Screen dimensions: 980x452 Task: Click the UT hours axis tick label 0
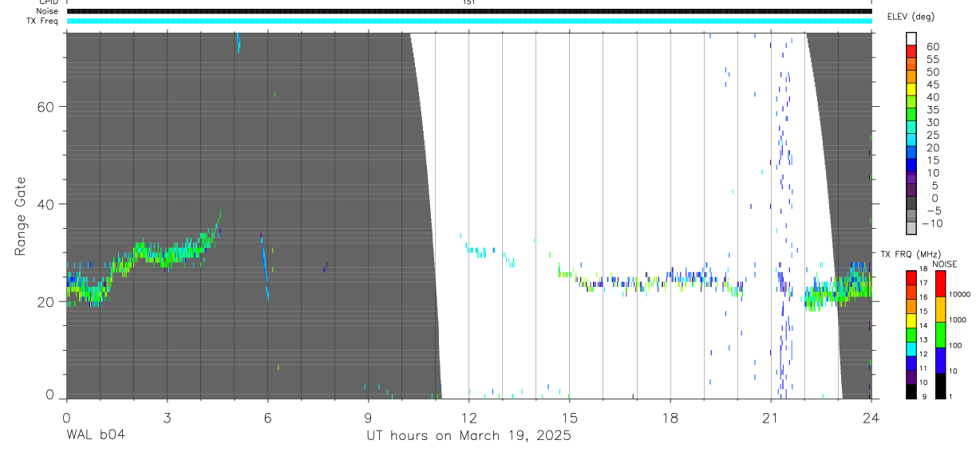pyautogui.click(x=66, y=416)
